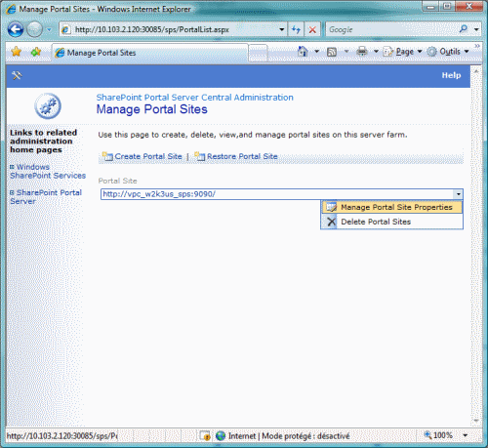Viewport: 488px width, 448px height.
Task: Click the Help link in blue banner
Action: pos(451,75)
